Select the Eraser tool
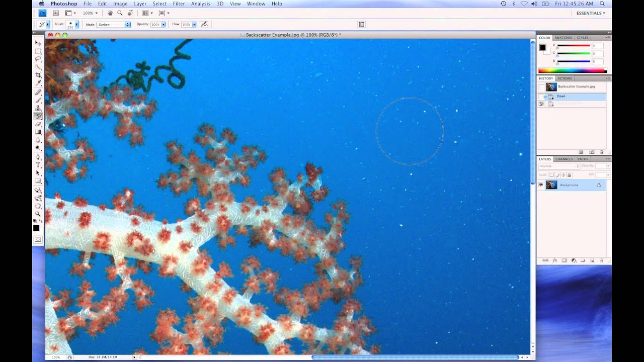 click(x=38, y=124)
